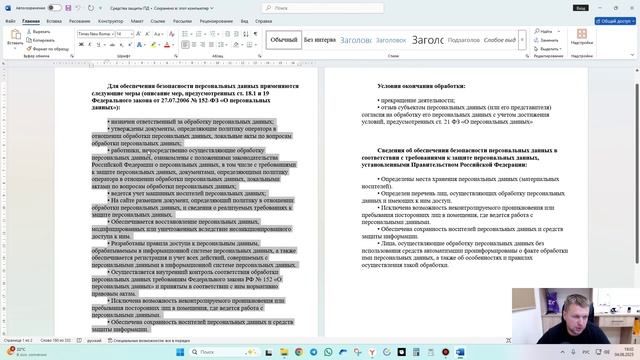Click the Replace (Заменить) command

pyautogui.click(x=546, y=40)
